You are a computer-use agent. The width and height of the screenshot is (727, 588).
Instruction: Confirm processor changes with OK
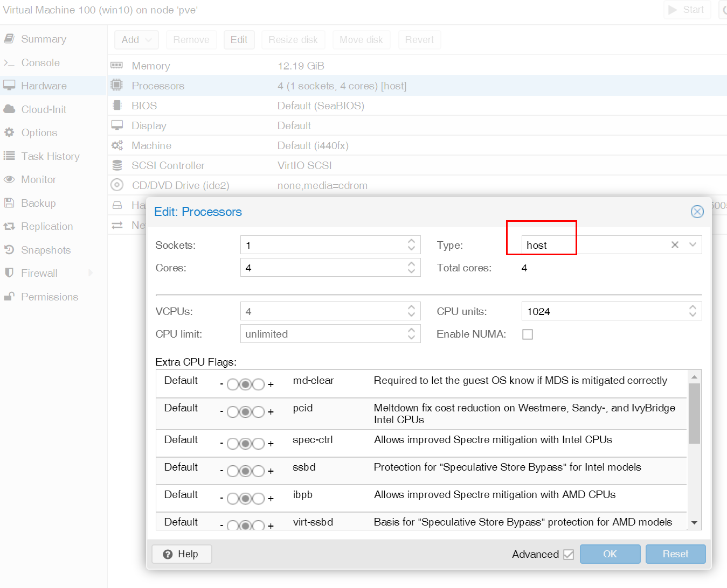point(610,554)
